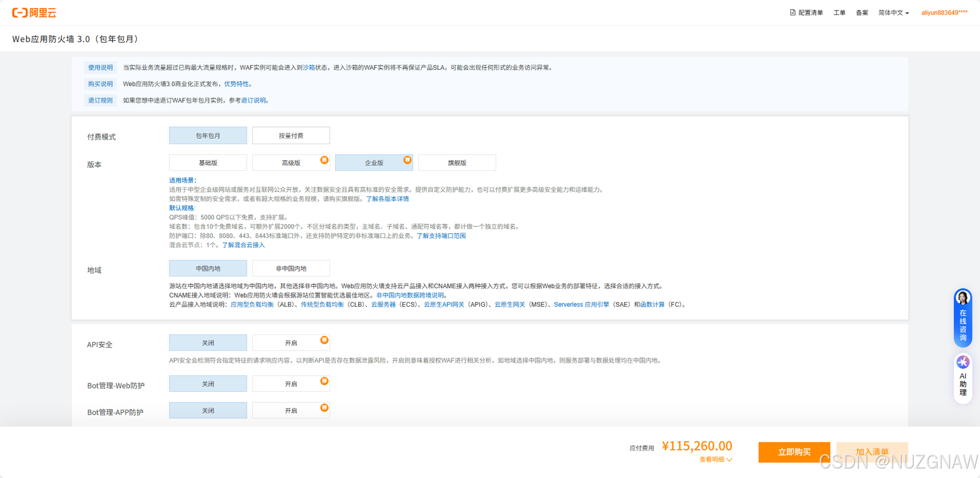Open 配置清单 in top navigation
980x478 pixels.
806,13
